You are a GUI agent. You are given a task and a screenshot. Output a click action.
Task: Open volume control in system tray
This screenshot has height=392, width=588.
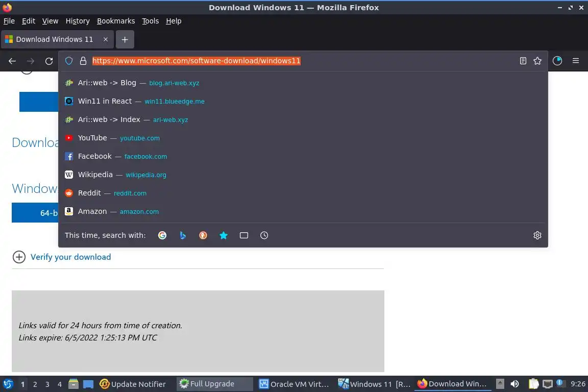(514, 384)
